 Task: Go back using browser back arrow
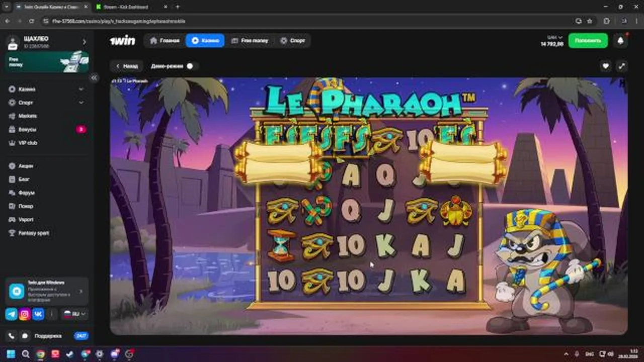click(8, 21)
